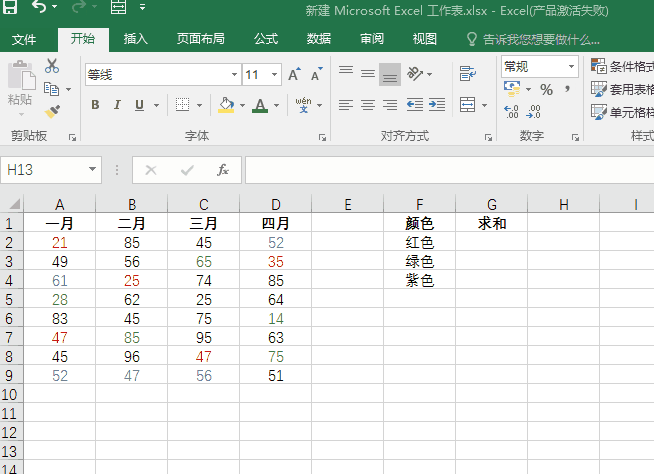Click the Percent Style button
This screenshot has height=474, width=654.
click(546, 89)
